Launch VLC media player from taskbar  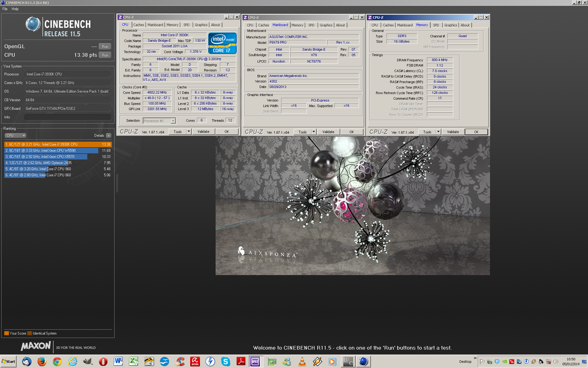point(302,362)
